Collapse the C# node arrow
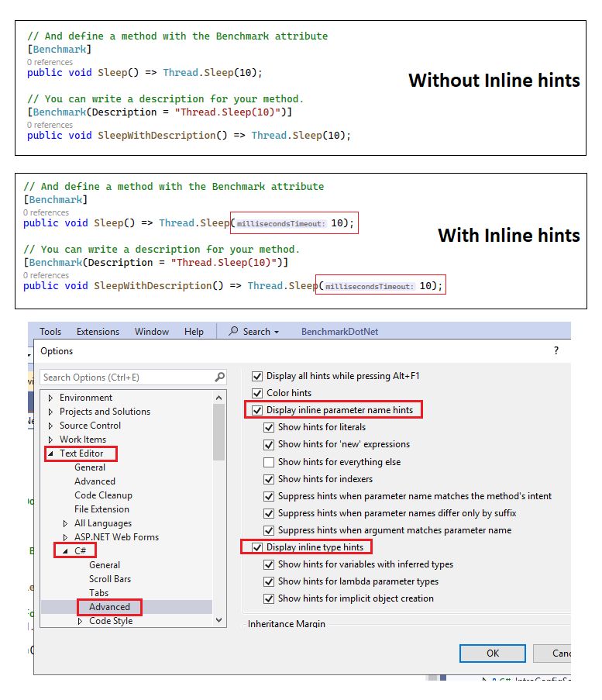This screenshot has height=700, width=602. 65,551
